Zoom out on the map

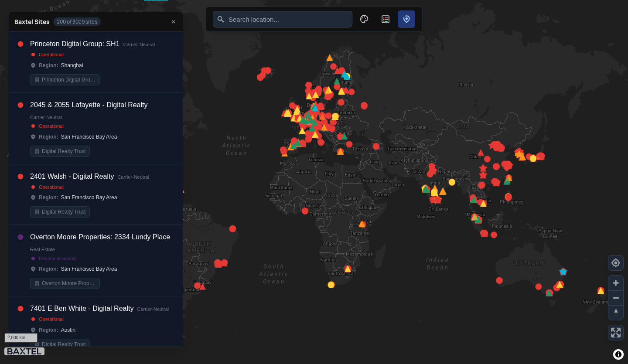click(616, 298)
